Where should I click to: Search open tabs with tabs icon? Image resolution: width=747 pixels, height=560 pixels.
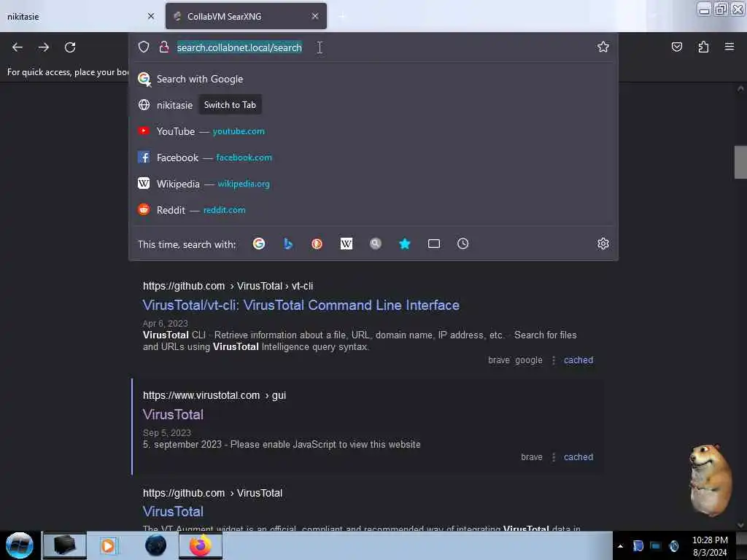pos(433,244)
